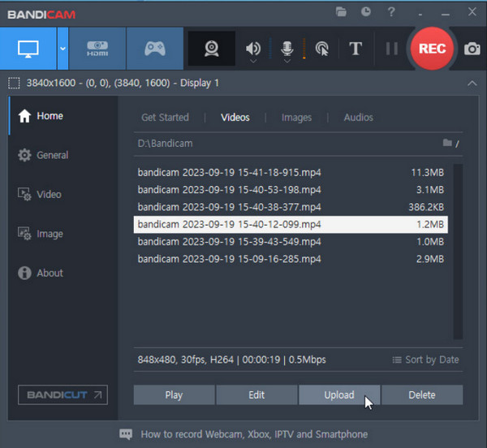
Task: Switch to Videos tab
Action: tap(235, 118)
